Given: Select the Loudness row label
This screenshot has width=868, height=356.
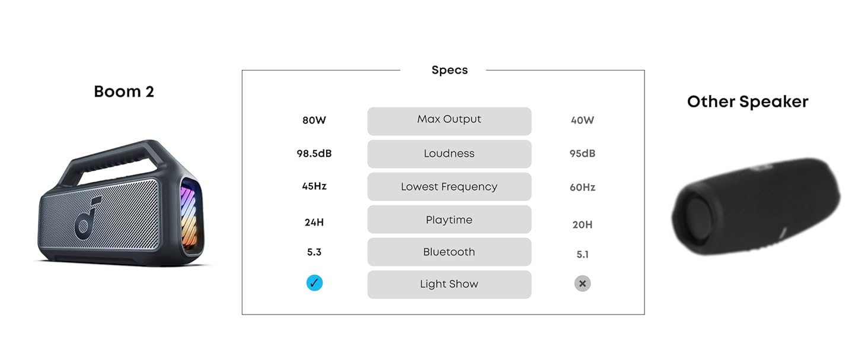Looking at the screenshot, I should coord(449,154).
